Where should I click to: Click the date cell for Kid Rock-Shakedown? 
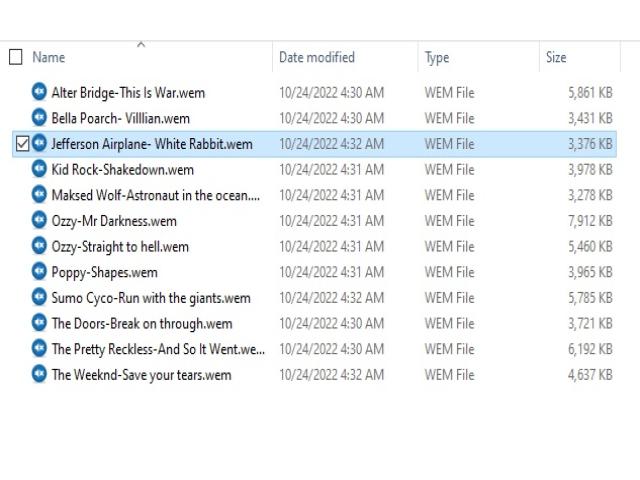331,170
